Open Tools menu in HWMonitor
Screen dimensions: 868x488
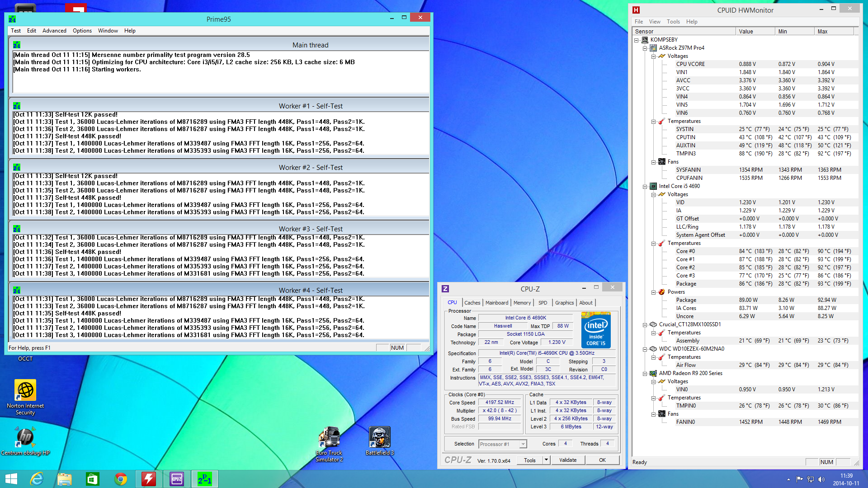coord(673,22)
